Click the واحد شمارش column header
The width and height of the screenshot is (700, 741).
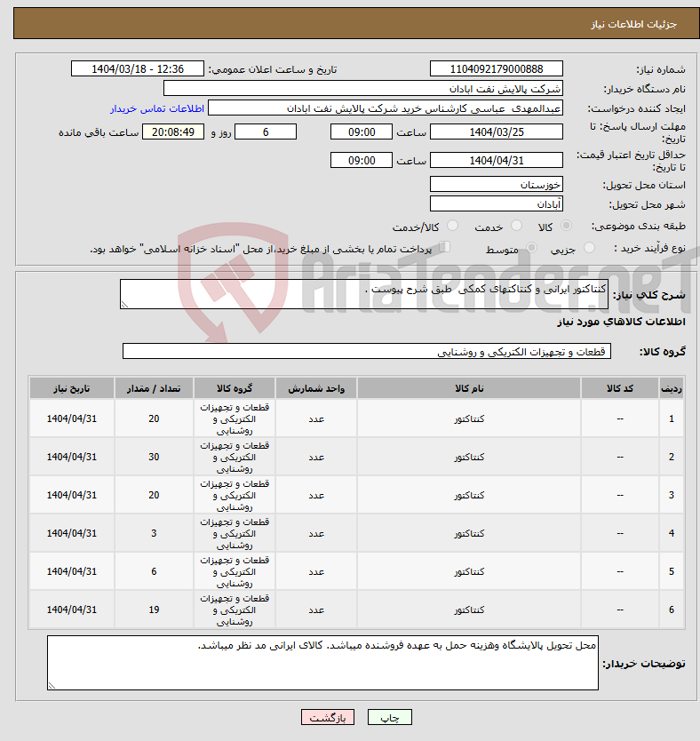(x=316, y=388)
